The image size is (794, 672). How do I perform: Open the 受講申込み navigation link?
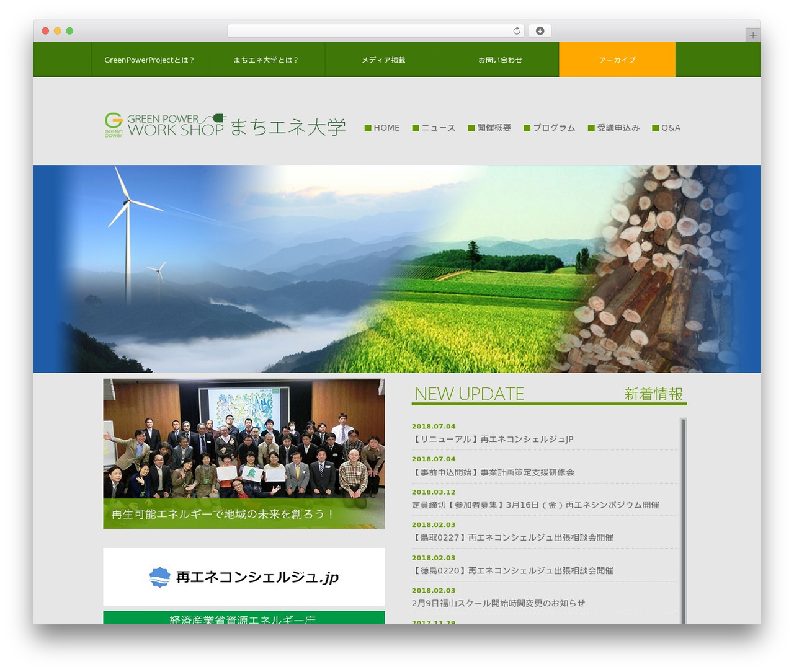pyautogui.click(x=613, y=128)
